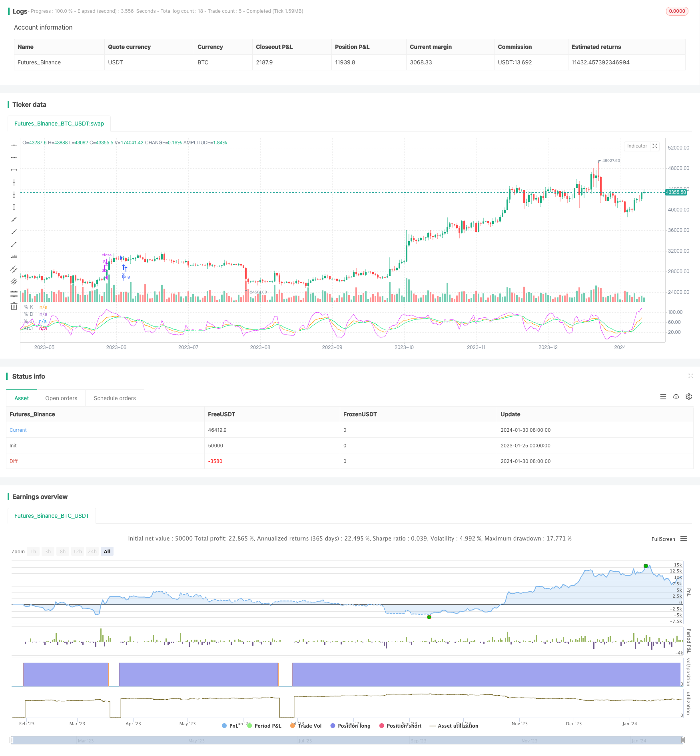Screen dimensions: 700x756
Task: Select the vertical straight line drawing tool
Action: tap(14, 182)
